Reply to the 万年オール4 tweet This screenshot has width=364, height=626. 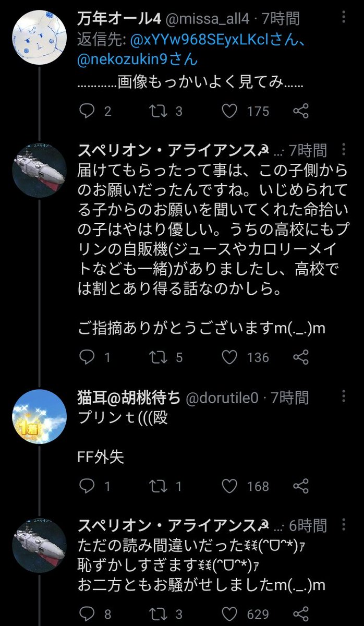87,111
